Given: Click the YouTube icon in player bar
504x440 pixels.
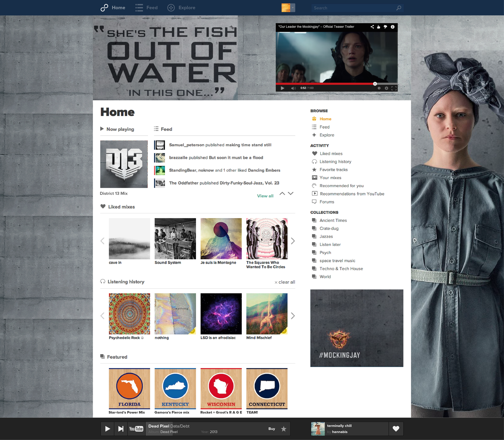Looking at the screenshot, I should pos(136,429).
